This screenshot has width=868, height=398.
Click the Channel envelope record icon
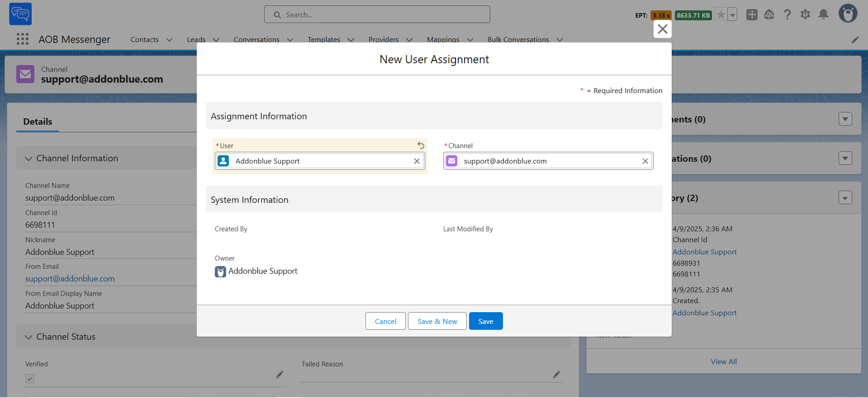pyautogui.click(x=25, y=74)
